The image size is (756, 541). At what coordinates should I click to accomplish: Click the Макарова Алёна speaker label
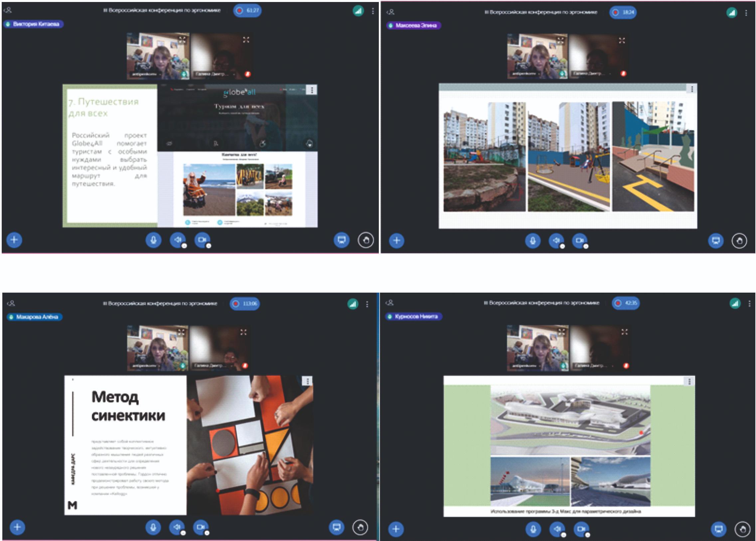click(x=34, y=317)
